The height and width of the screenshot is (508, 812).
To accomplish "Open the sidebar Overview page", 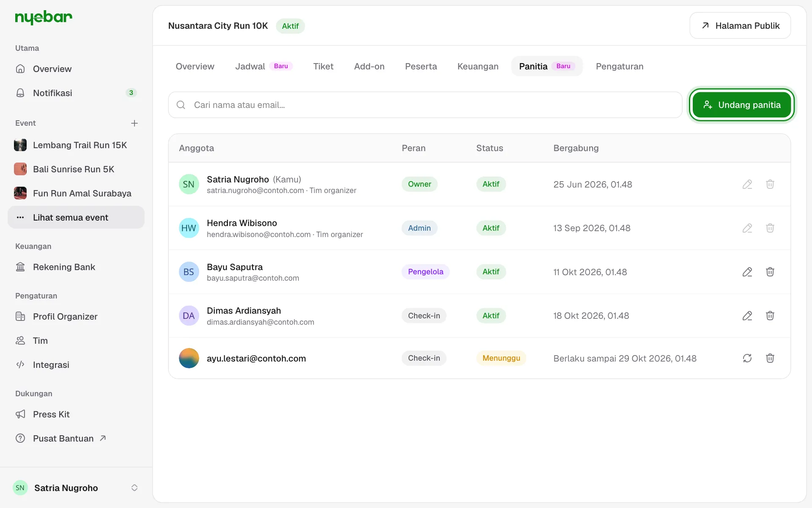I will [76, 69].
